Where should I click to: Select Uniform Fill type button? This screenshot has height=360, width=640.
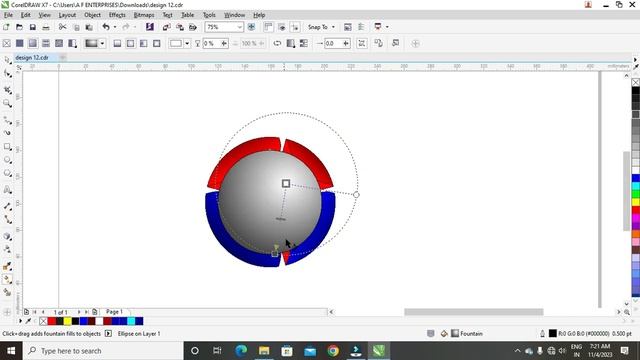pos(20,43)
